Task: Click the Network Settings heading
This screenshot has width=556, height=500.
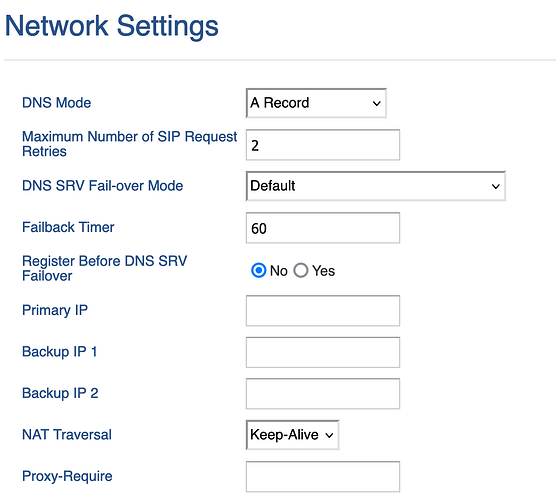Action: pos(112,26)
